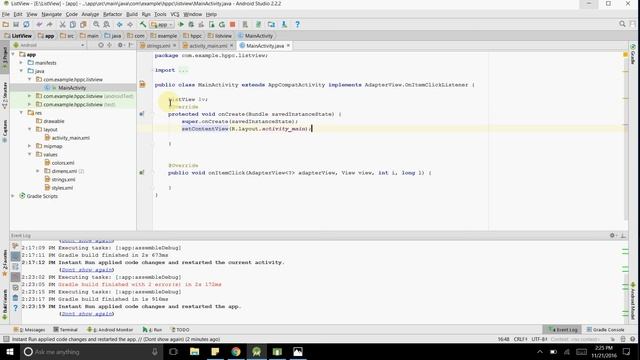Image resolution: width=640 pixels, height=360 pixels.
Task: Select colors.xml in project tree
Action: click(x=62, y=162)
